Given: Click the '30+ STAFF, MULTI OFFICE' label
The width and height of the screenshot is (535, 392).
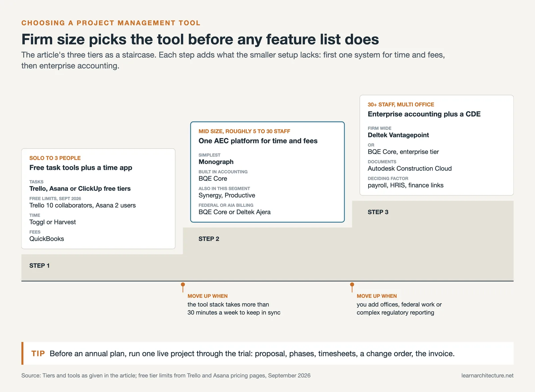Looking at the screenshot, I should pos(401,104).
